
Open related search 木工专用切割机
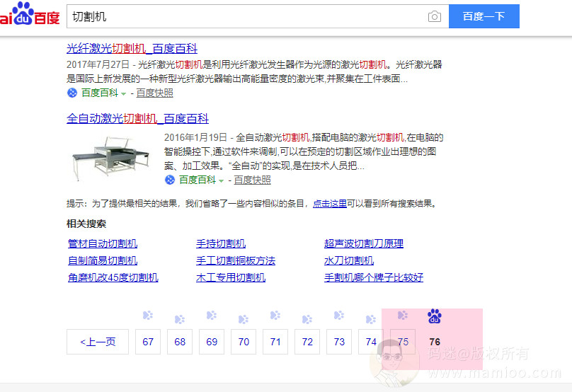(231, 277)
